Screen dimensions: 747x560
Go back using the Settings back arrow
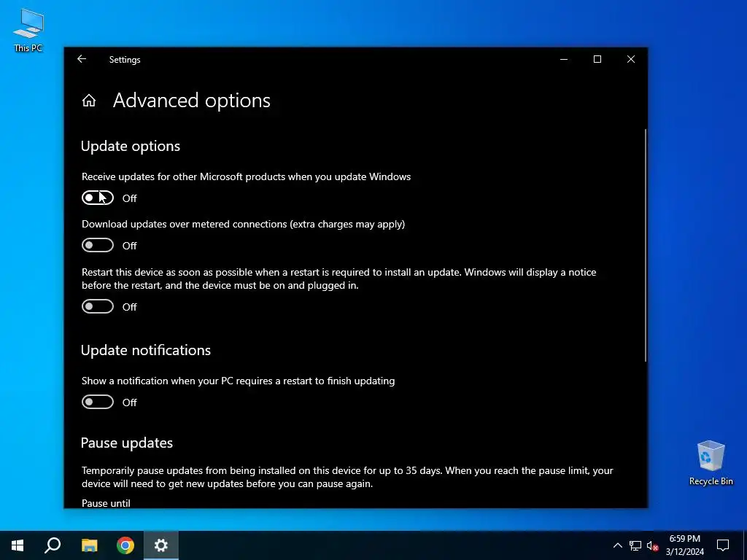coord(82,59)
